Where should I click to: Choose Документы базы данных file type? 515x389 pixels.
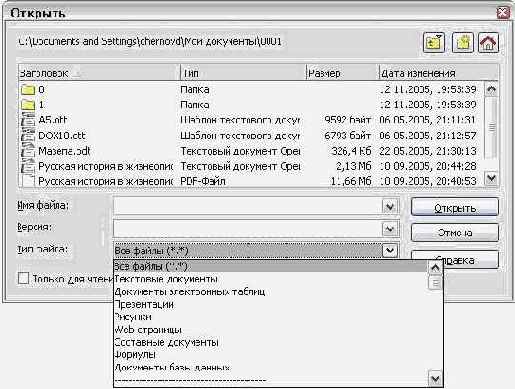click(x=270, y=367)
